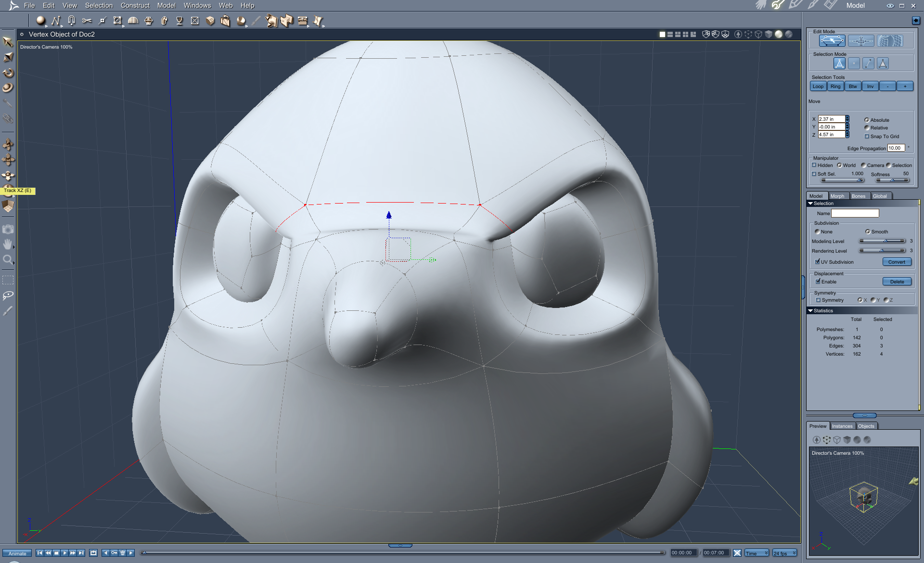924x563 pixels.
Task: Click the selection Name input field
Action: [x=855, y=213]
